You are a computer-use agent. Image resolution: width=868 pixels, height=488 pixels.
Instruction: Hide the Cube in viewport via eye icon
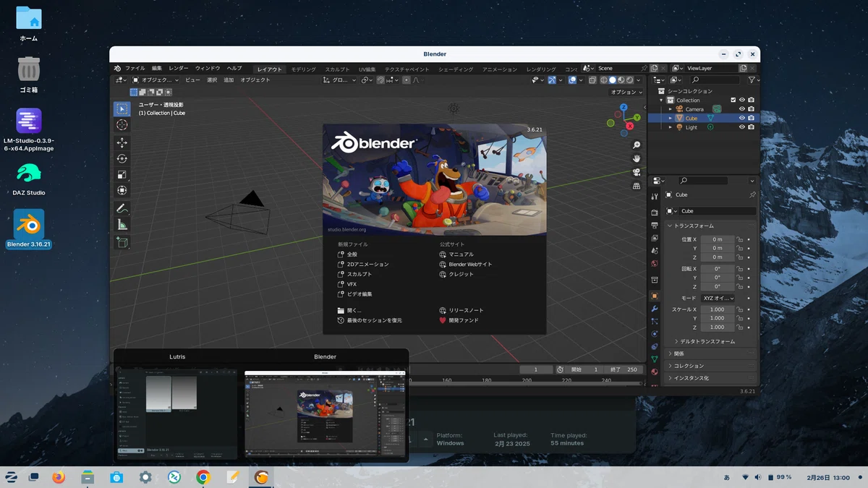point(741,118)
